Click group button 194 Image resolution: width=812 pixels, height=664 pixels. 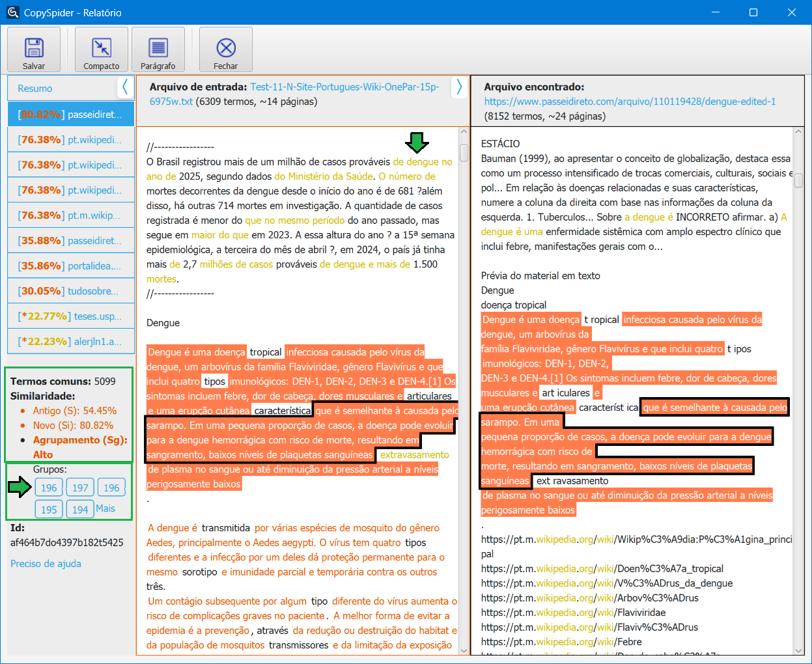(x=80, y=509)
